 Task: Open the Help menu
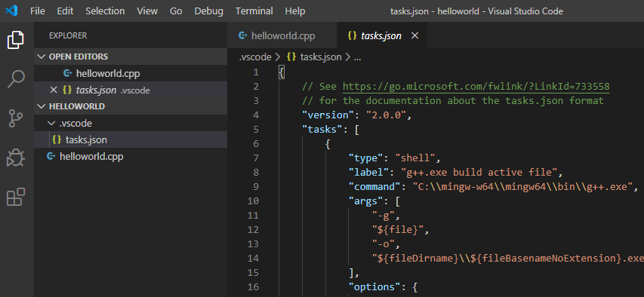point(295,11)
